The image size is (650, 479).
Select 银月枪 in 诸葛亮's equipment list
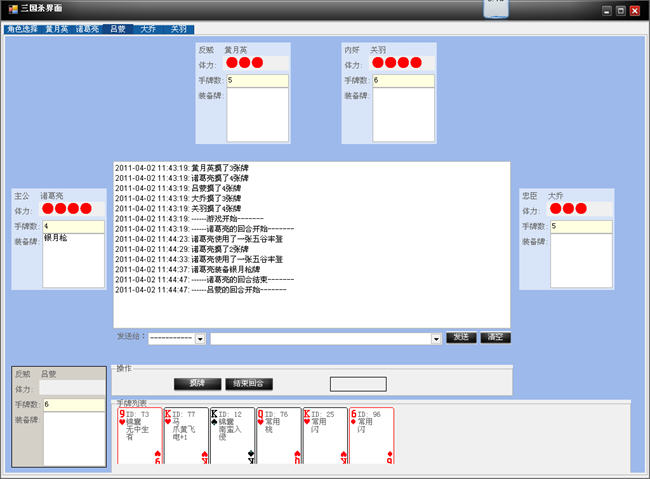[x=56, y=238]
